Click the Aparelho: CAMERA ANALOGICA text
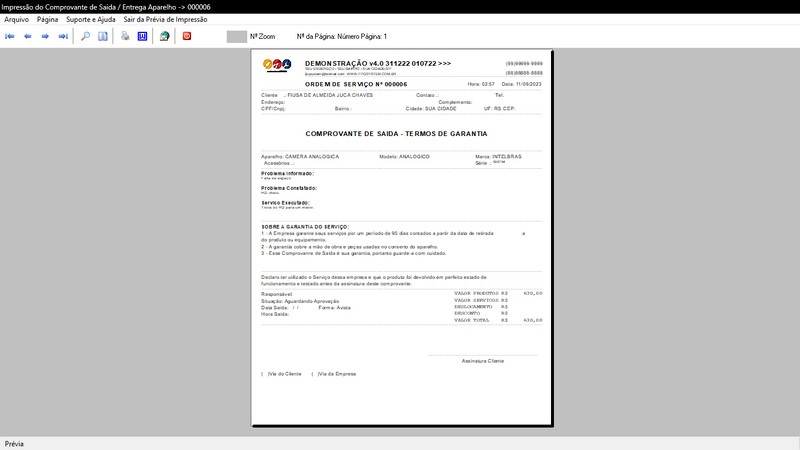 [300, 157]
